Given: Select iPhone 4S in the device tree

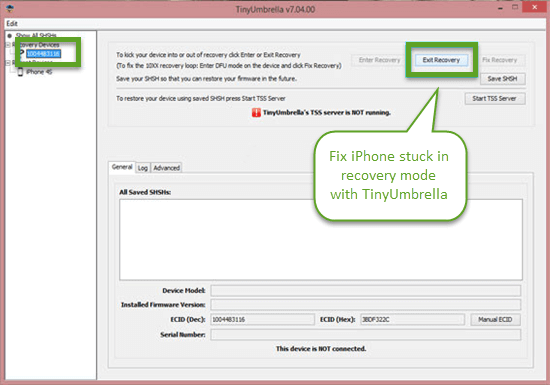Looking at the screenshot, I should (x=39, y=72).
